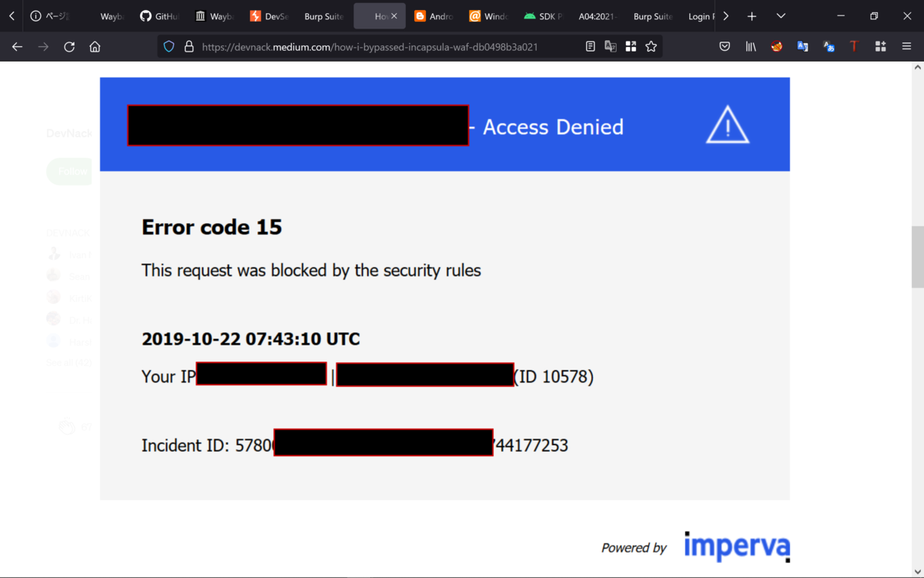Click the tracking protection shield icon
924x578 pixels.
[169, 47]
